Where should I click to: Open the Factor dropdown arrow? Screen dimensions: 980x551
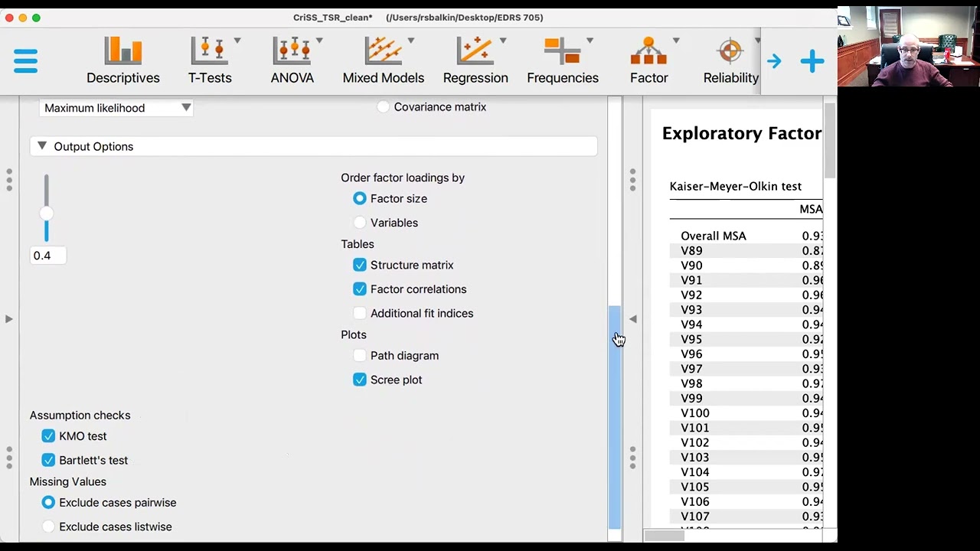coord(676,41)
